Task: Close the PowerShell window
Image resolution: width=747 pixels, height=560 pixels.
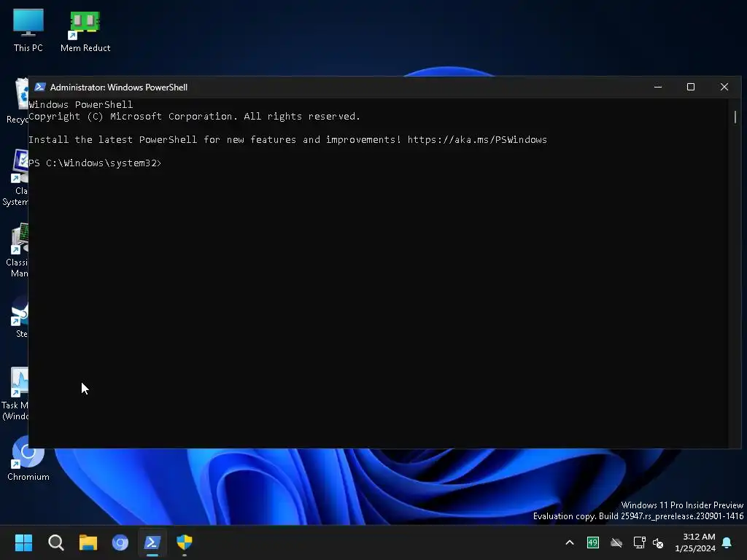Action: click(x=724, y=87)
